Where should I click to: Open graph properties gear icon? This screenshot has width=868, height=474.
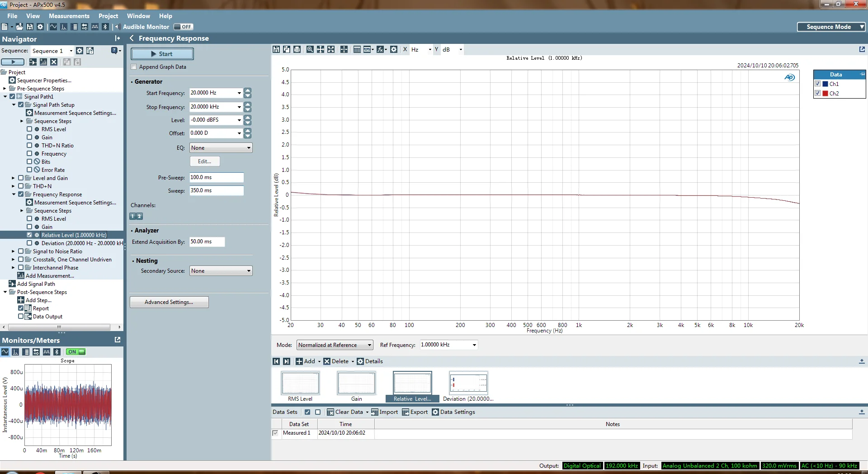coord(394,49)
